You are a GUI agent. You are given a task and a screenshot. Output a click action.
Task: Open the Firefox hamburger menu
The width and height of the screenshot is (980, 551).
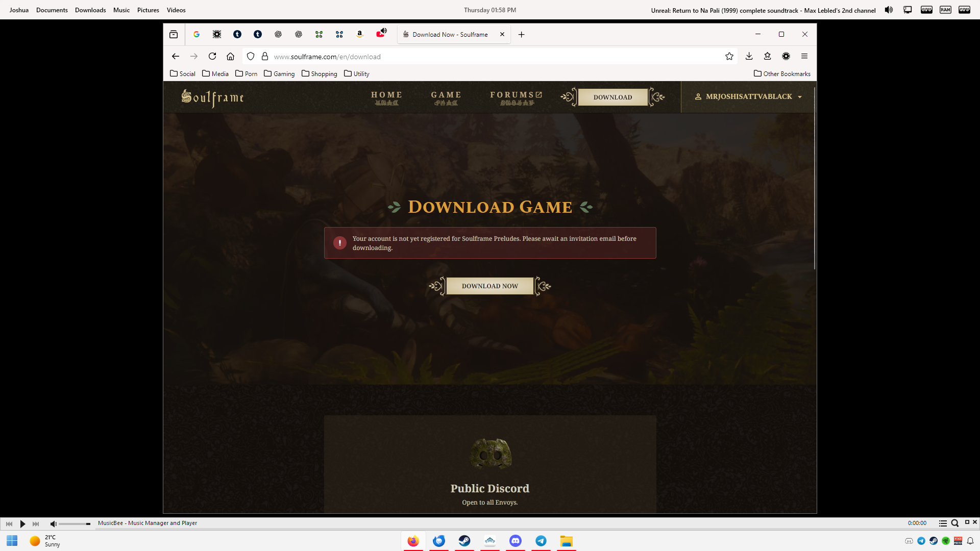pyautogui.click(x=804, y=57)
